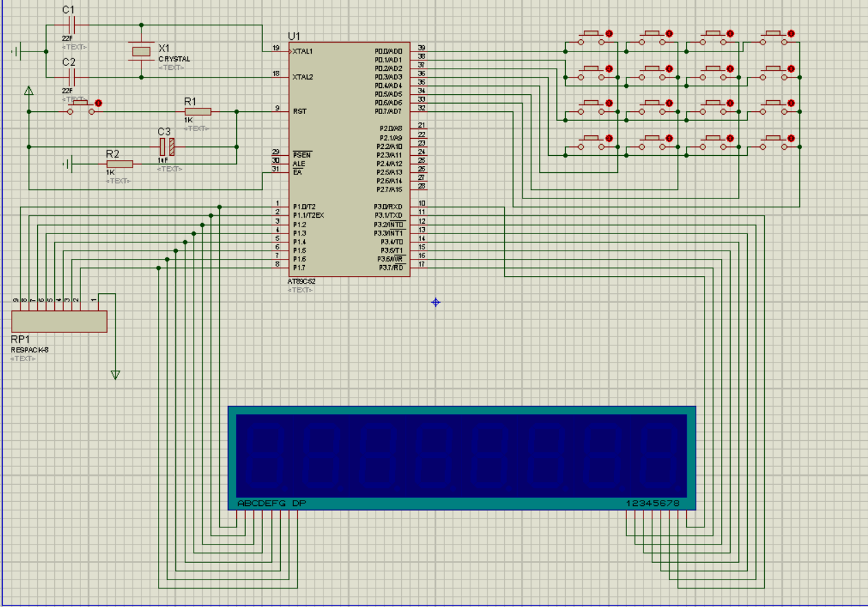Screen dimensions: 868x607
Task: Toggle the red latch dot on the reset button
Action: [x=99, y=103]
